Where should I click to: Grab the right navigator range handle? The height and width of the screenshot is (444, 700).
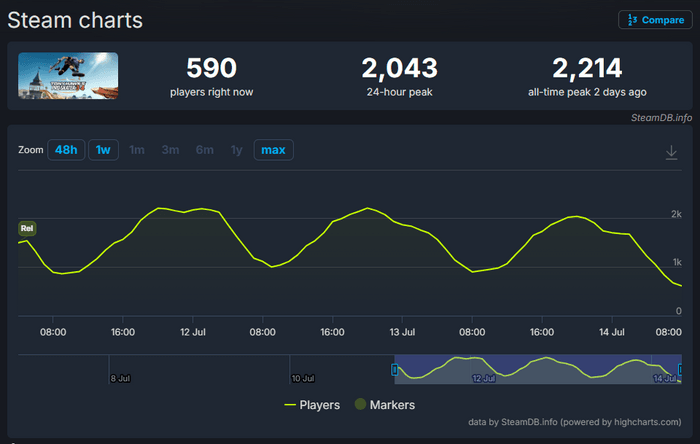[680, 369]
